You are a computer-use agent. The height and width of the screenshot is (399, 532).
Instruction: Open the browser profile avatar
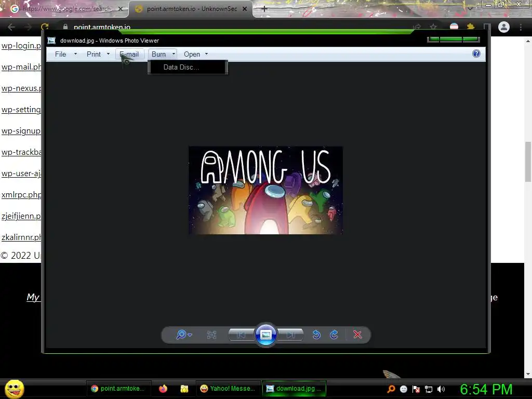[x=504, y=27]
